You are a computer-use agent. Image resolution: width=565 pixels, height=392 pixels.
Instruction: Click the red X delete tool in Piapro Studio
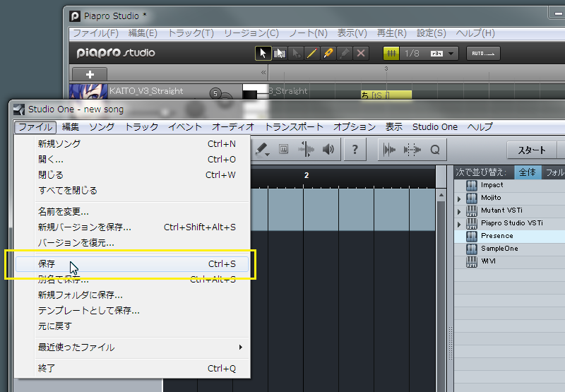click(361, 53)
